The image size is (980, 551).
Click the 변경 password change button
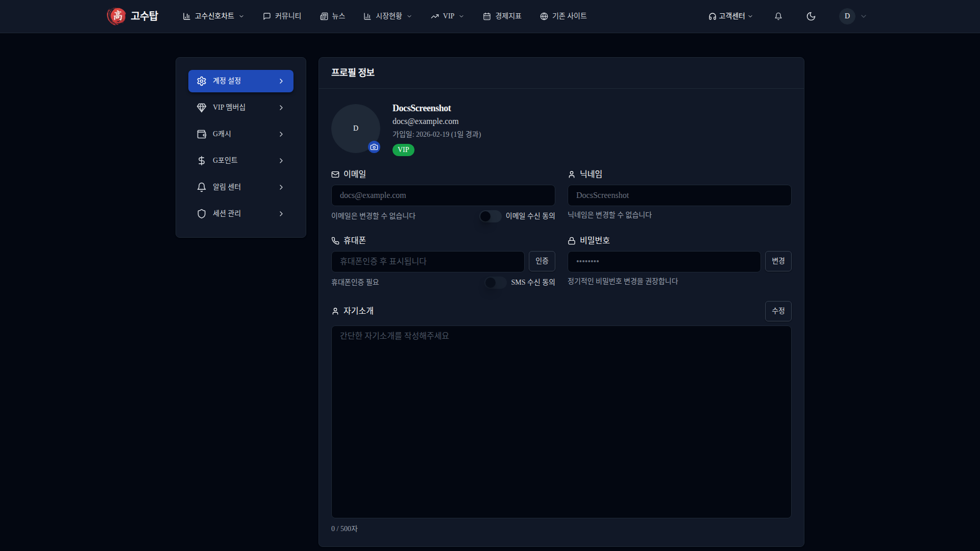tap(778, 261)
